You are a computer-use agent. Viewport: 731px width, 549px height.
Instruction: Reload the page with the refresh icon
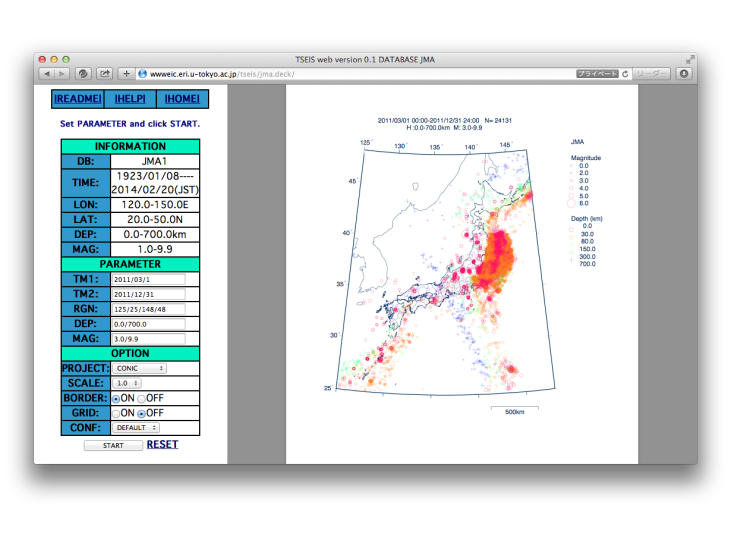point(625,74)
